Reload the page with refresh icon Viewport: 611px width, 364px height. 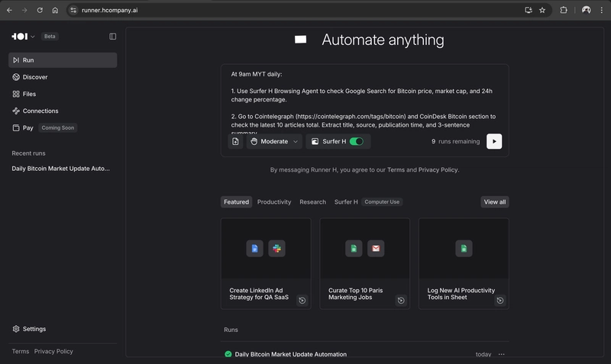tap(40, 10)
